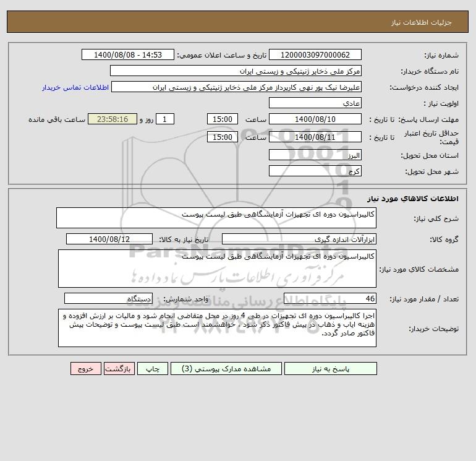Click the بازگشت back button
Viewport: 476px width, 461px height.
(x=119, y=369)
